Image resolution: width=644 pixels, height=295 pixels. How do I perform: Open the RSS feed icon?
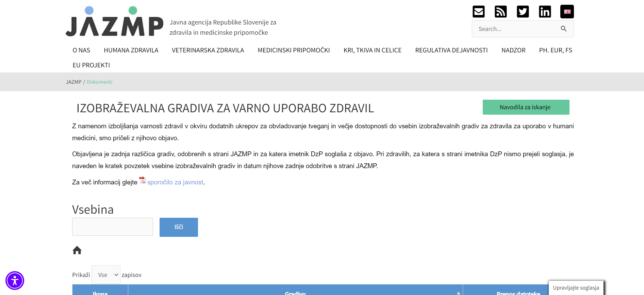pos(500,12)
